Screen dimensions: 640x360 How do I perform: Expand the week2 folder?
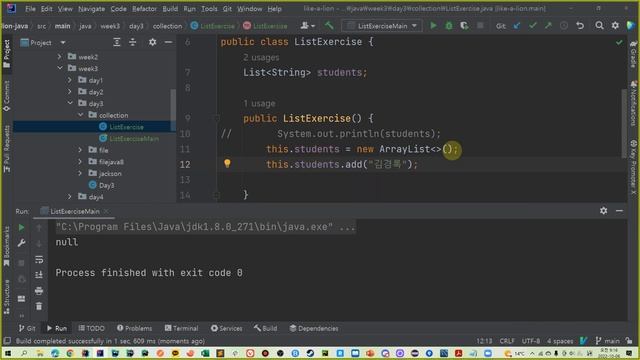[x=59, y=57]
